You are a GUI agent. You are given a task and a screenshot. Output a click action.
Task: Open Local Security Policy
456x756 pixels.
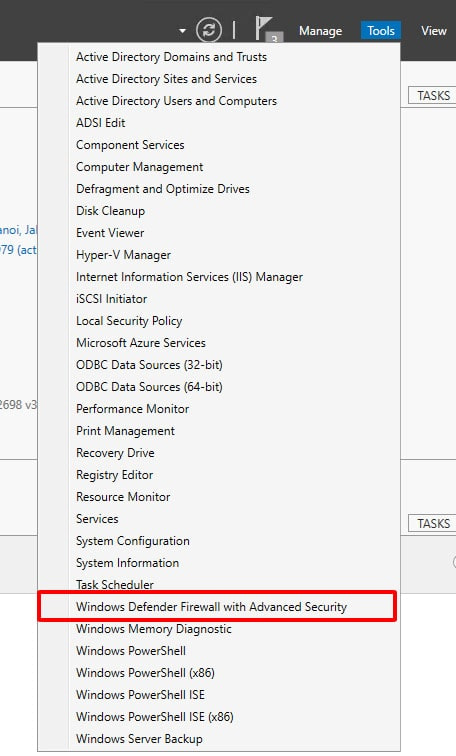tap(219, 321)
